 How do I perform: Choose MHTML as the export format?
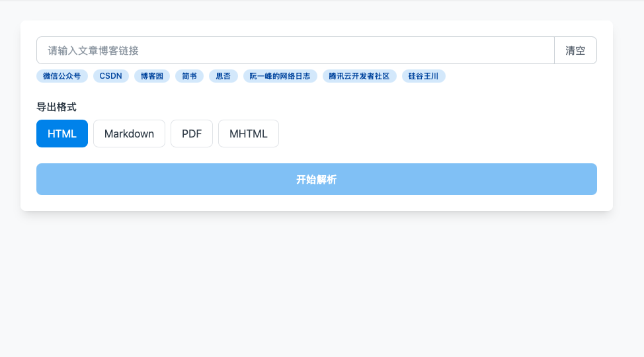pyautogui.click(x=248, y=134)
